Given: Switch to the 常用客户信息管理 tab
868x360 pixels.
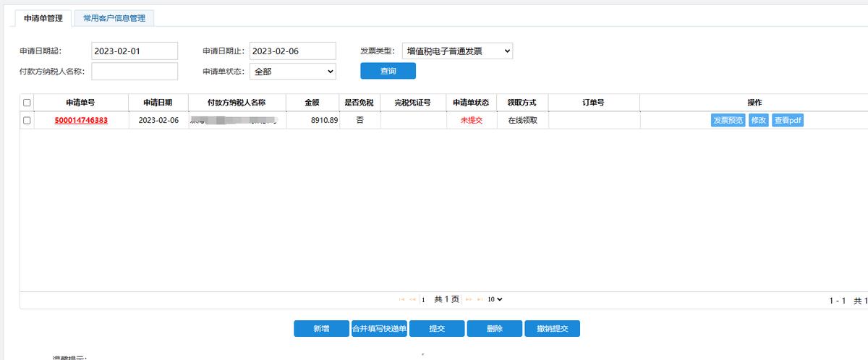Looking at the screenshot, I should coord(114,18).
